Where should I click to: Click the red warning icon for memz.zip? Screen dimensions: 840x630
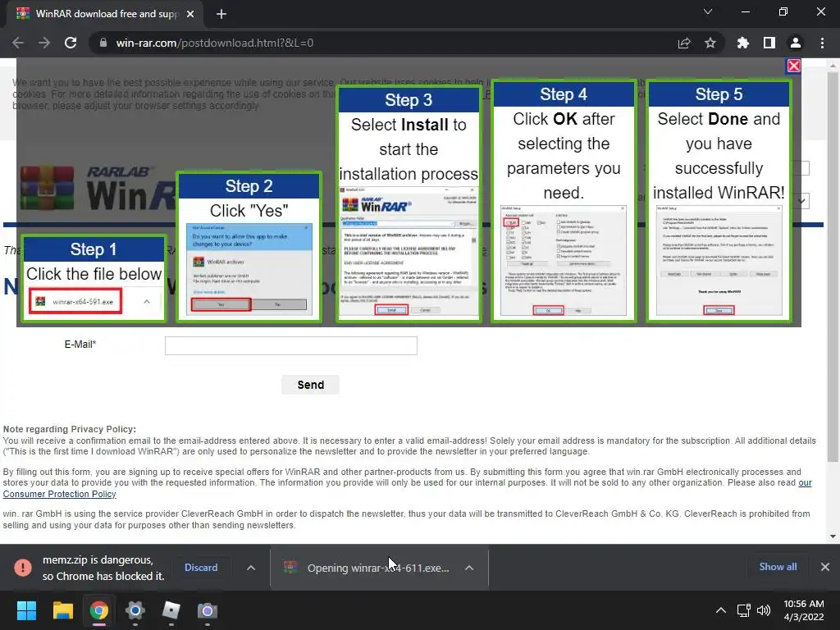pyautogui.click(x=23, y=568)
